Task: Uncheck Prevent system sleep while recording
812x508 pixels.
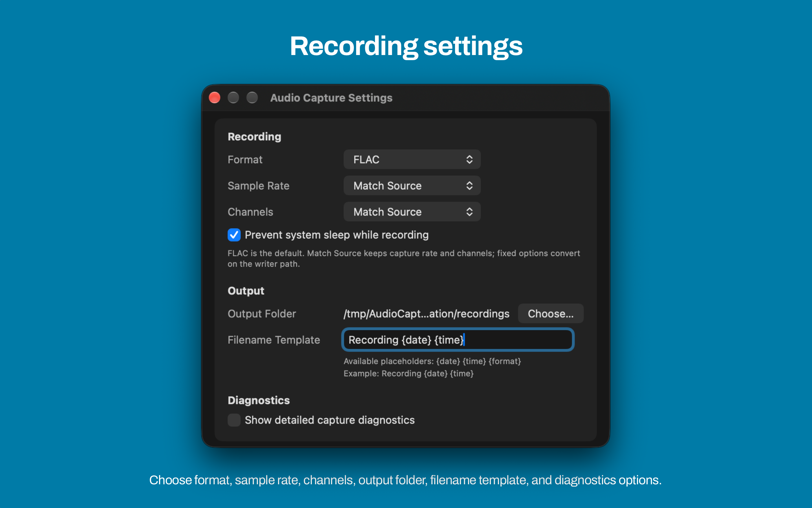Action: pos(234,235)
